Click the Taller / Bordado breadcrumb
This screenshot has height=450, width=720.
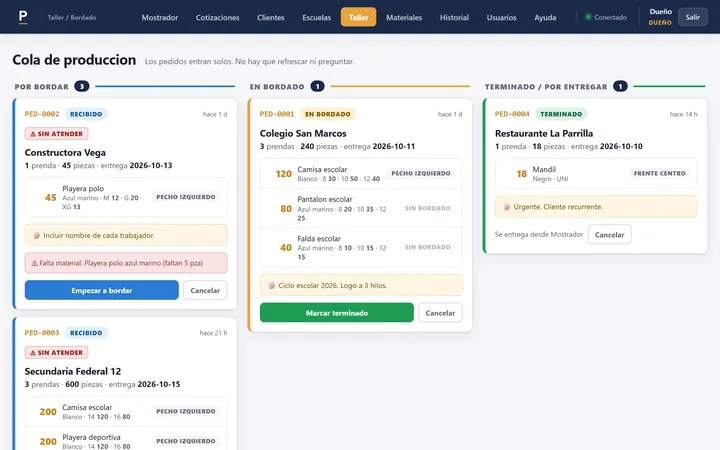[x=72, y=17]
